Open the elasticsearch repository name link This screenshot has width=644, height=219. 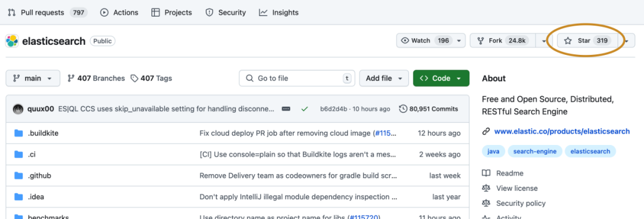(54, 41)
